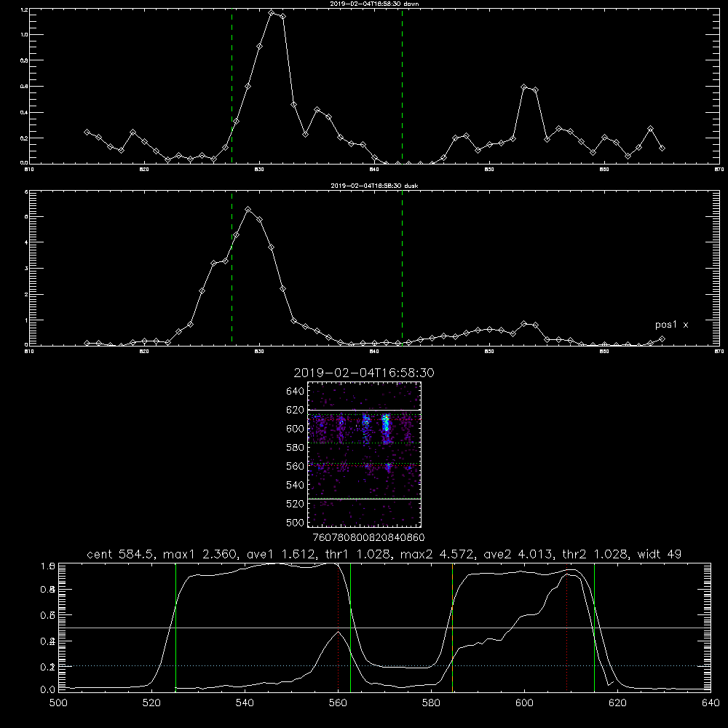The width and height of the screenshot is (728, 728).
Task: Click the green dashed line near 828 in dawn plot
Action: [x=232, y=87]
